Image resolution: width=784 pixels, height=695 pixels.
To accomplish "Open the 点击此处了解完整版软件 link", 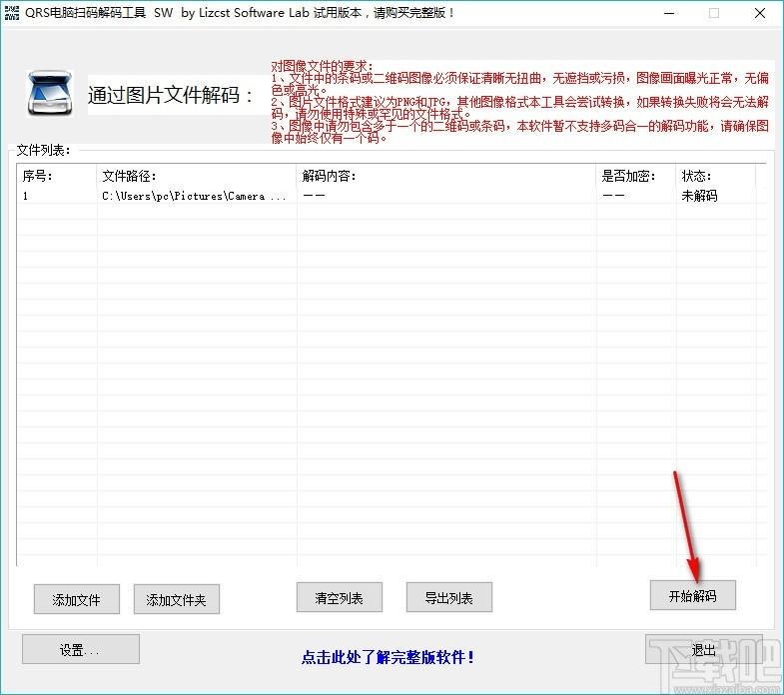I will (388, 657).
